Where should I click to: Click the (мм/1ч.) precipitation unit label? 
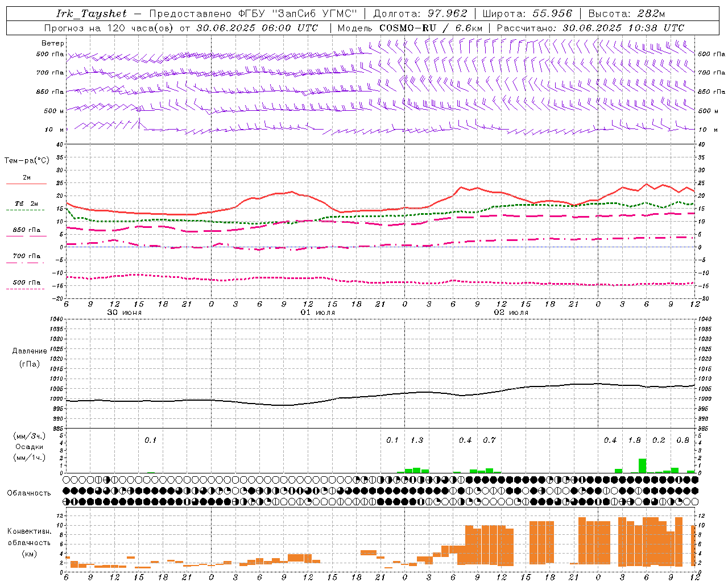[29, 458]
